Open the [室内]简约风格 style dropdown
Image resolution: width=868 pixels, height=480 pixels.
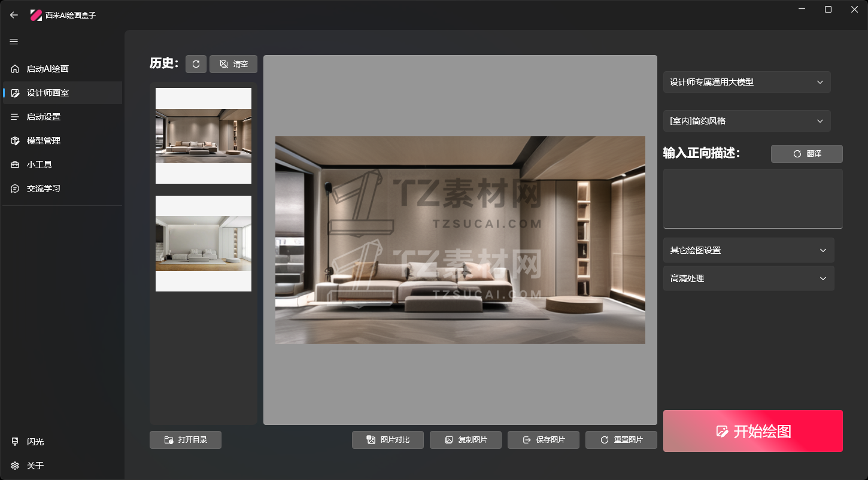click(x=747, y=121)
